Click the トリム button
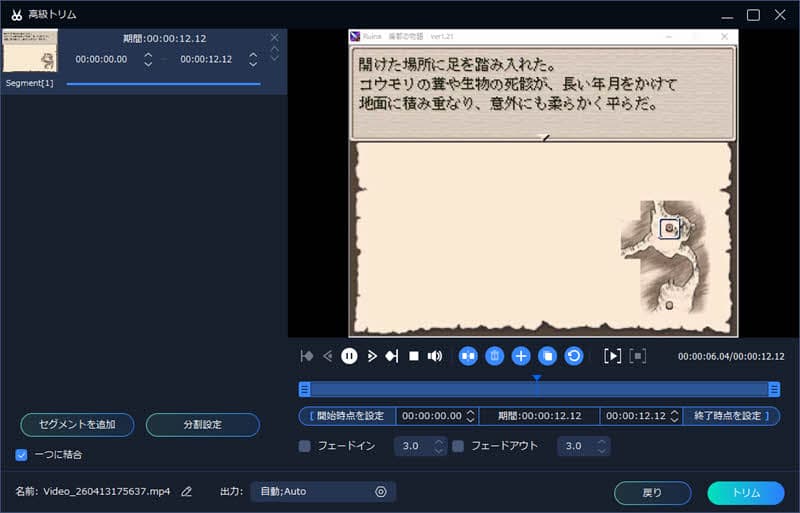The image size is (800, 513). 746,493
